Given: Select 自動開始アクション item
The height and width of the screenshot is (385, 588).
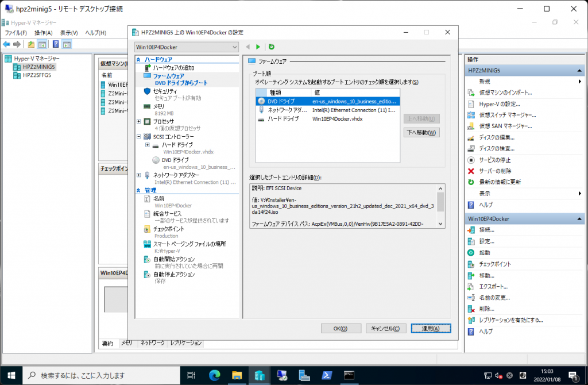Looking at the screenshot, I should pos(173,259).
